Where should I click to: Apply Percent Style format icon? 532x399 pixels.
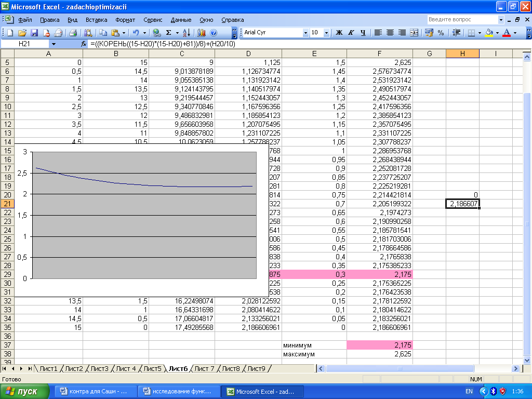(441, 32)
